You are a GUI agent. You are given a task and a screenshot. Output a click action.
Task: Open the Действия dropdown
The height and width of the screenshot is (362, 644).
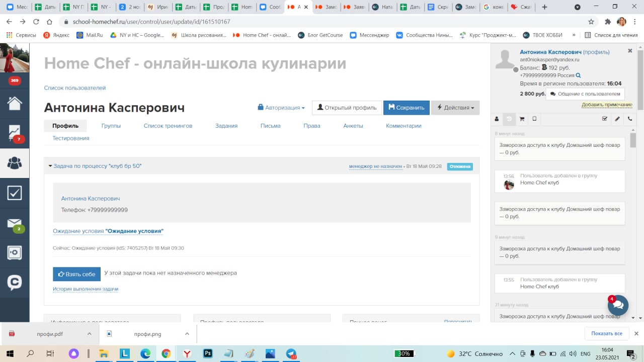455,108
